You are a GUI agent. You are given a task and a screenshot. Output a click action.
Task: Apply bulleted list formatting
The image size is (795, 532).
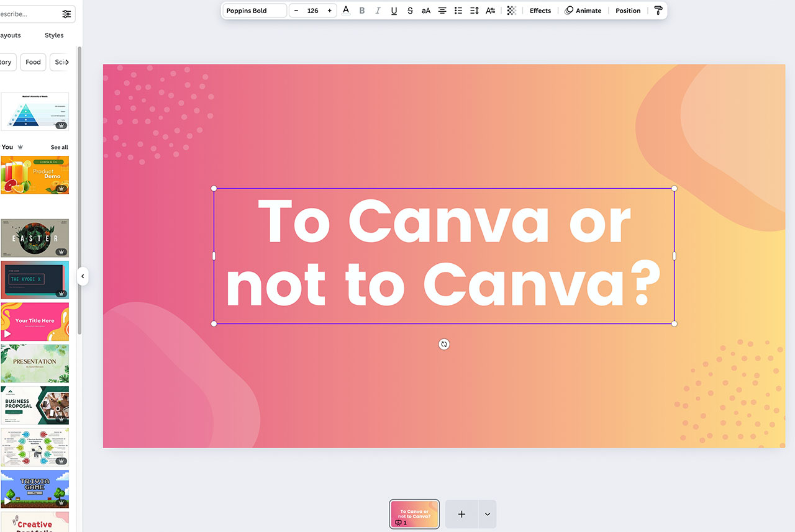click(x=458, y=11)
